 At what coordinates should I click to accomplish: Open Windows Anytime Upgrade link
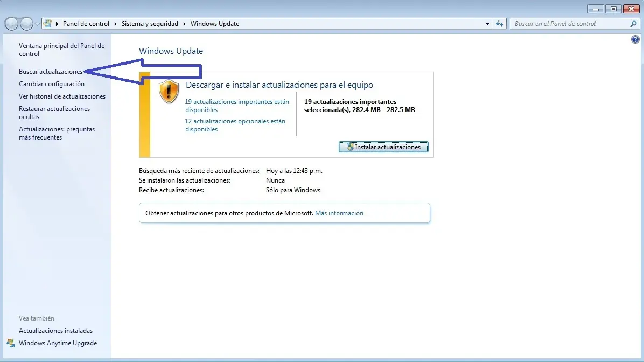58,343
